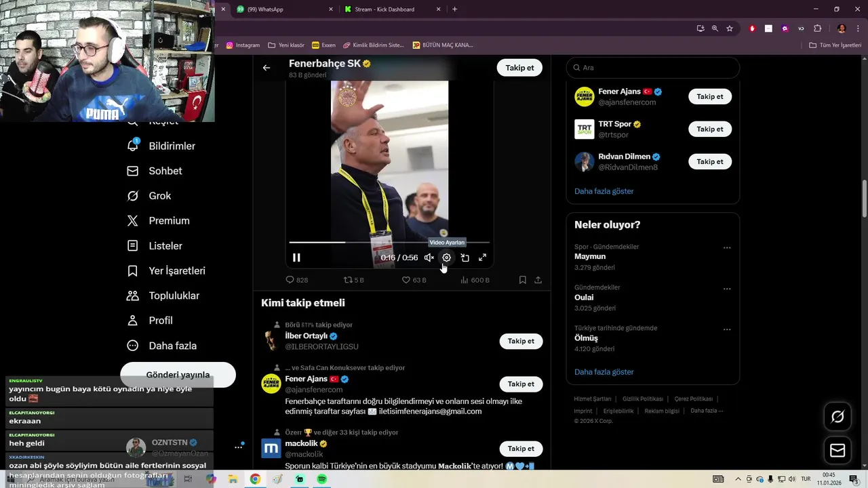868x488 pixels.
Task: Follow İlber Ortaylı account
Action: click(521, 341)
